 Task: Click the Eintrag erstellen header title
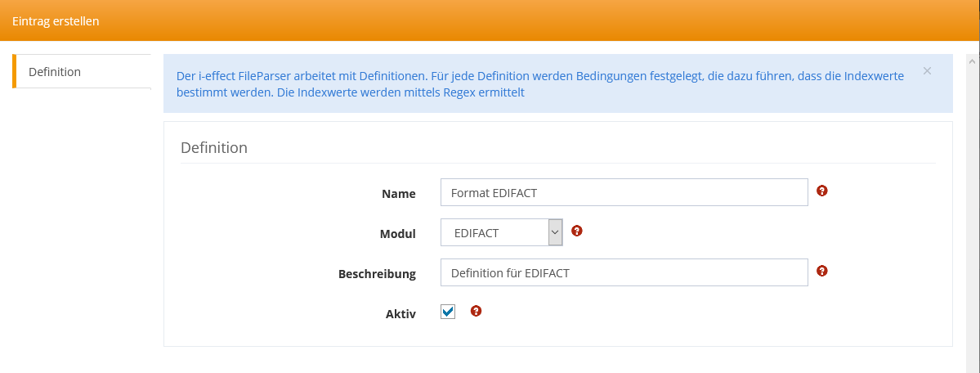point(56,20)
